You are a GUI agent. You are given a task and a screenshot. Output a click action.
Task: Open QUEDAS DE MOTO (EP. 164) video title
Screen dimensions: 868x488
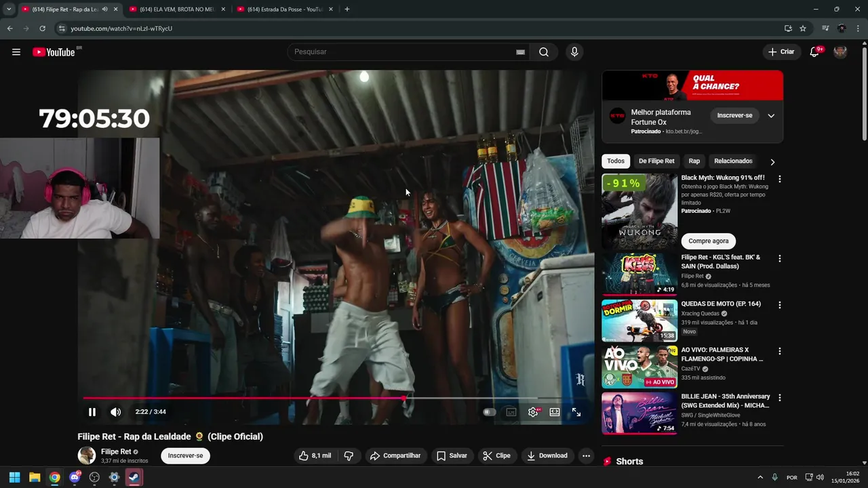(x=721, y=304)
